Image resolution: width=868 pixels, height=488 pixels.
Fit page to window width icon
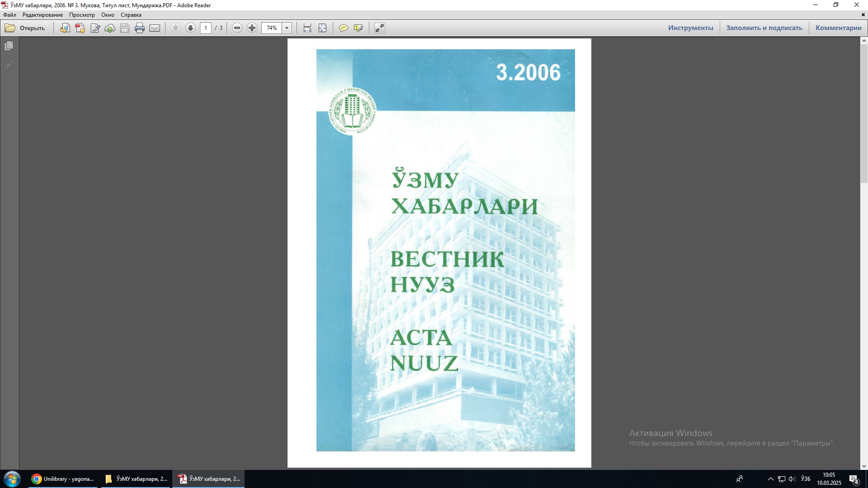pos(307,28)
